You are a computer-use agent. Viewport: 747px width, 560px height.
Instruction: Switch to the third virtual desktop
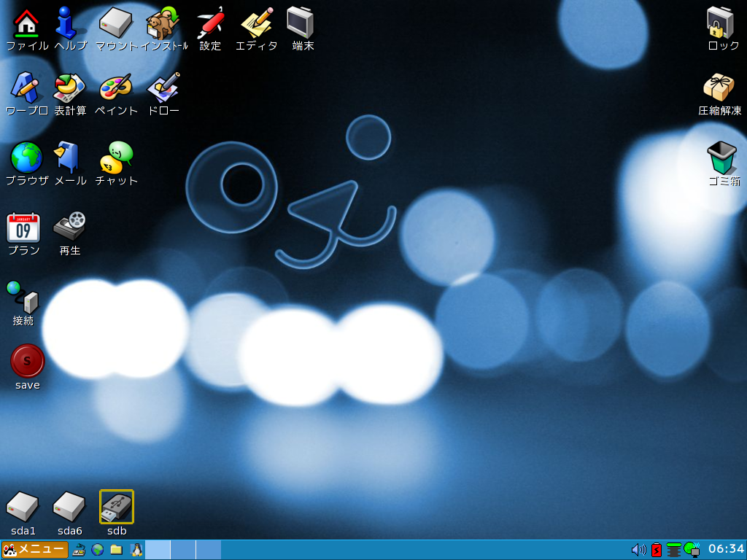(x=209, y=550)
